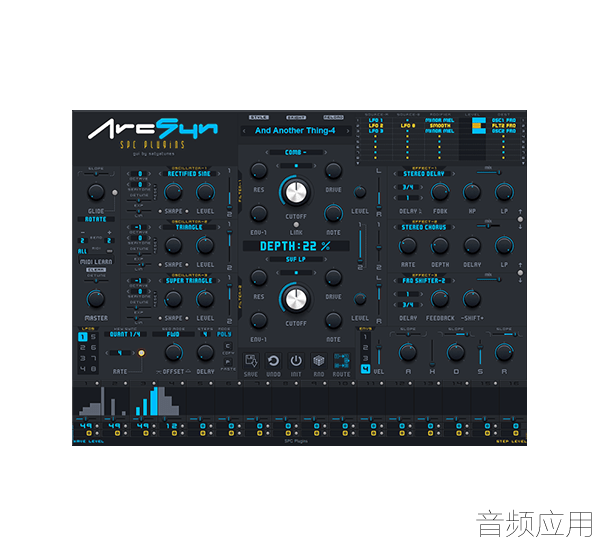Viewport: 600px width, 543px height.
Task: Adjust the Stereo Delay mix slider
Action: pyautogui.click(x=489, y=173)
